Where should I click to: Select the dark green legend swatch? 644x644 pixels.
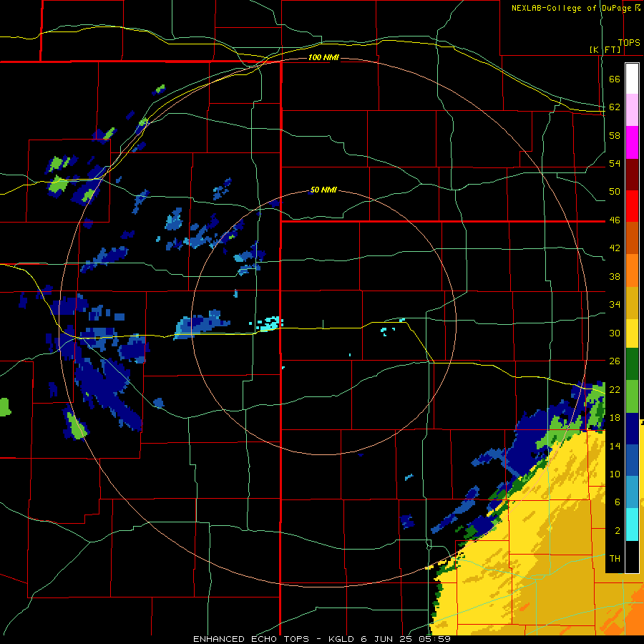(632, 364)
